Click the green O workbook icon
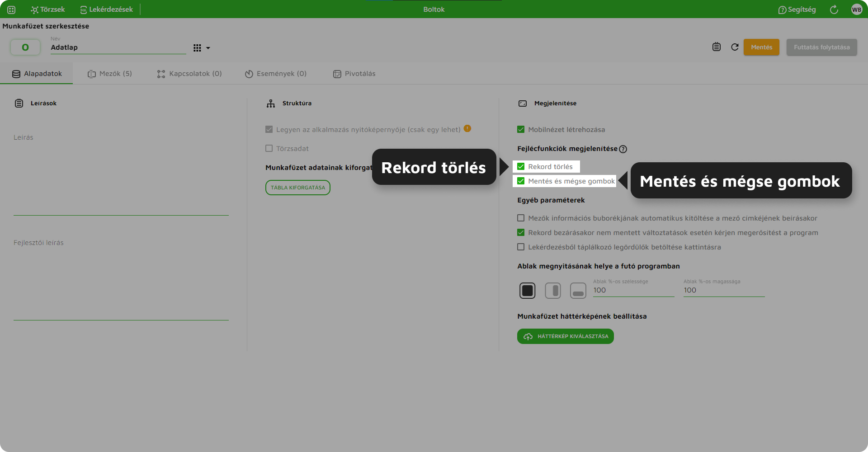 (x=25, y=47)
